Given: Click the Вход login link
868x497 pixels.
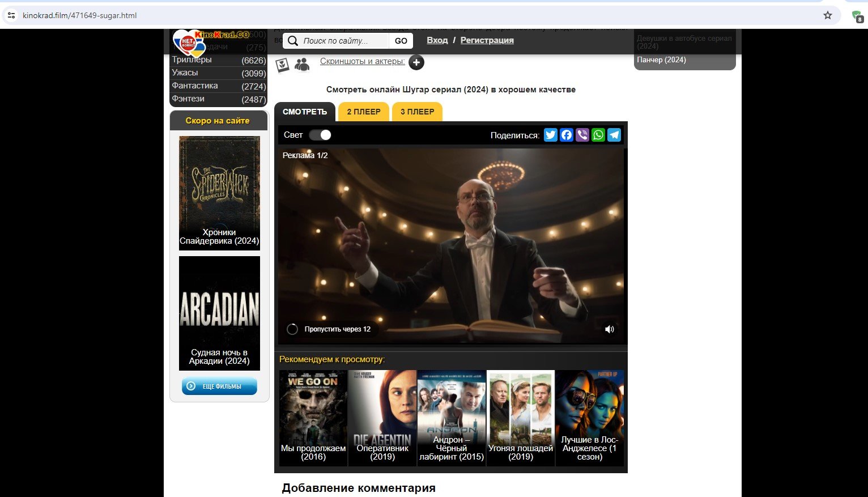Looking at the screenshot, I should pyautogui.click(x=437, y=40).
